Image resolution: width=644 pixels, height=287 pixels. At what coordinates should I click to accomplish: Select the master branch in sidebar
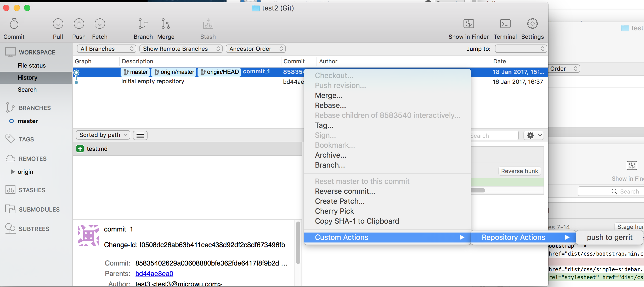[x=28, y=121]
